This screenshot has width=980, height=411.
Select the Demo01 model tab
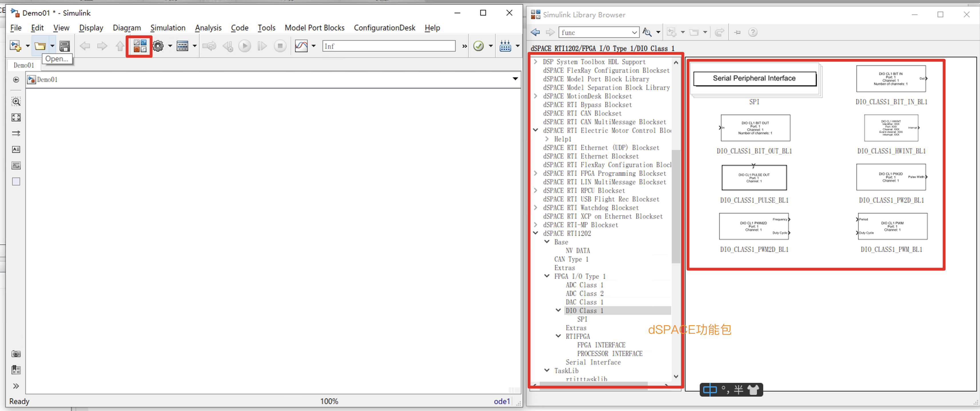24,65
